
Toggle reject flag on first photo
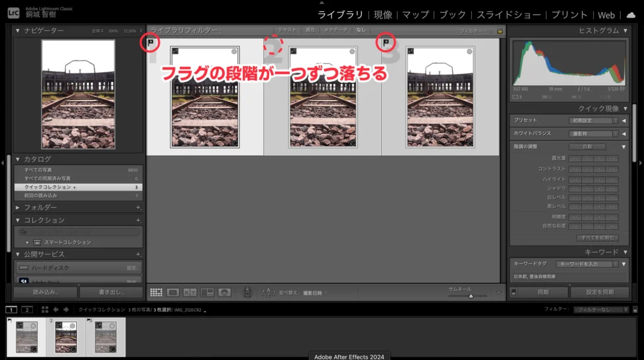click(151, 42)
